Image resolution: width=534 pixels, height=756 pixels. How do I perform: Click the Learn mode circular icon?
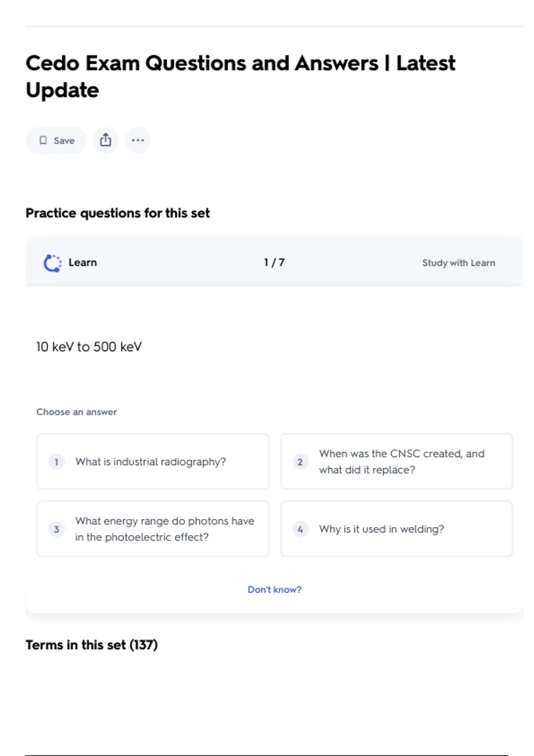tap(52, 263)
